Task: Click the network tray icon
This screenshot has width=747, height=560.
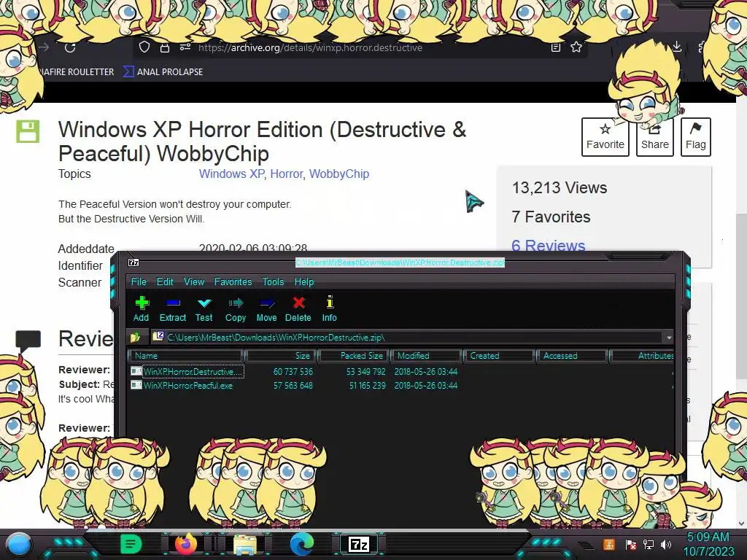Action: (649, 544)
